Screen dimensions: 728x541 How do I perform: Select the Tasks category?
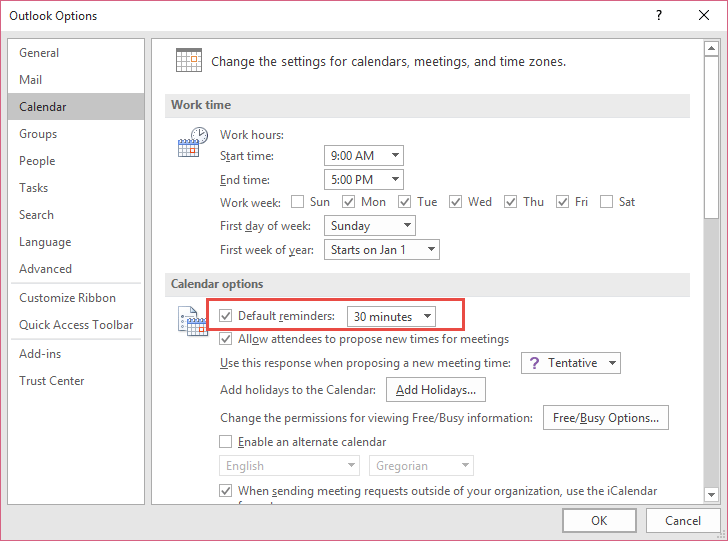tap(76, 188)
